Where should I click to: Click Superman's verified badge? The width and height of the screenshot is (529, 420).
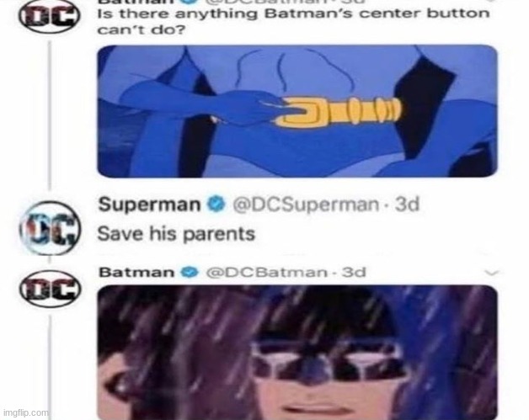click(216, 204)
